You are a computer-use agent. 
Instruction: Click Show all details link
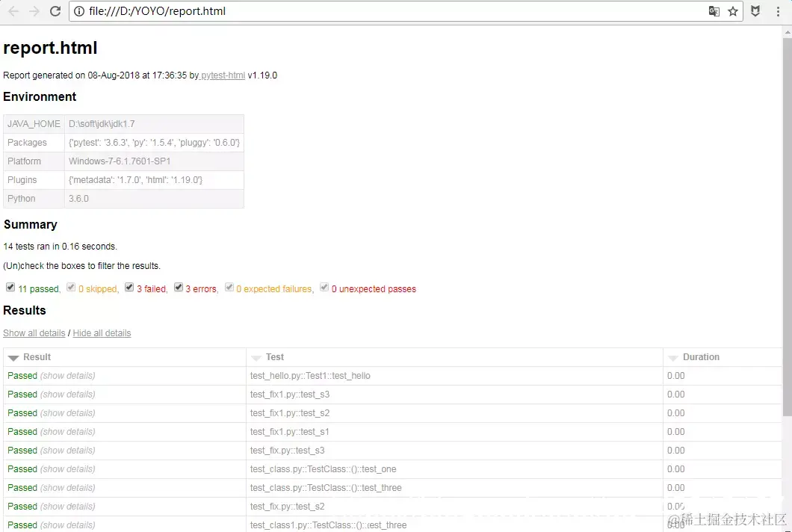tap(34, 333)
